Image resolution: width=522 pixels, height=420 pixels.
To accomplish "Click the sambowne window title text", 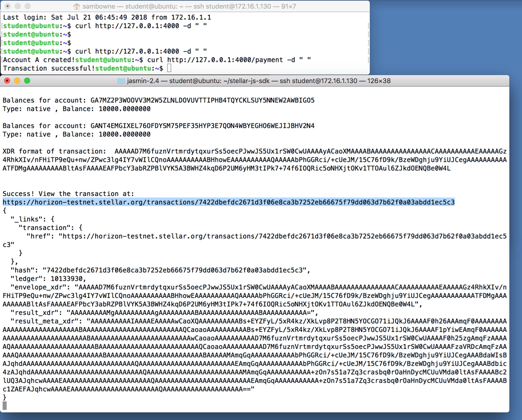I will 189,6.
